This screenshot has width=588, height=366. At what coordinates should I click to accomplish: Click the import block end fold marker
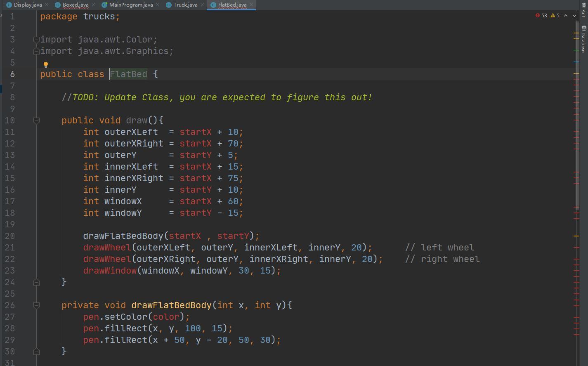[x=36, y=51]
